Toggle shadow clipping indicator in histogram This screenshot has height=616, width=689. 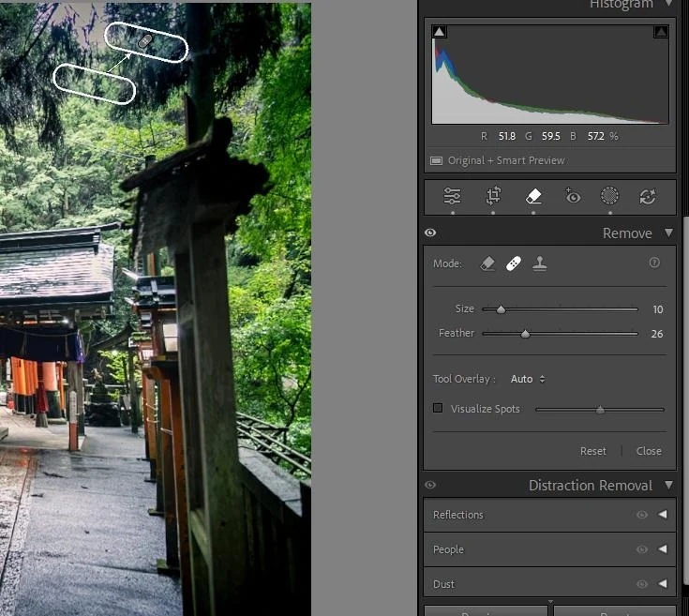click(439, 32)
